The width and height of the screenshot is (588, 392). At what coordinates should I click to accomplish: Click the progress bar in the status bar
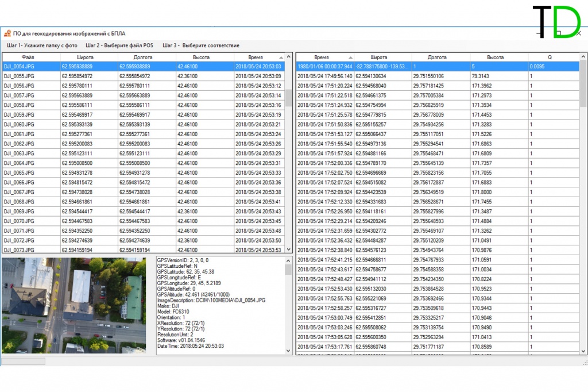point(23,362)
